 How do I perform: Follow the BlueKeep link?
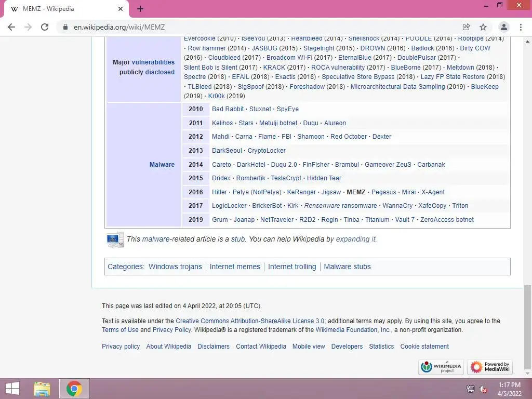tap(485, 87)
